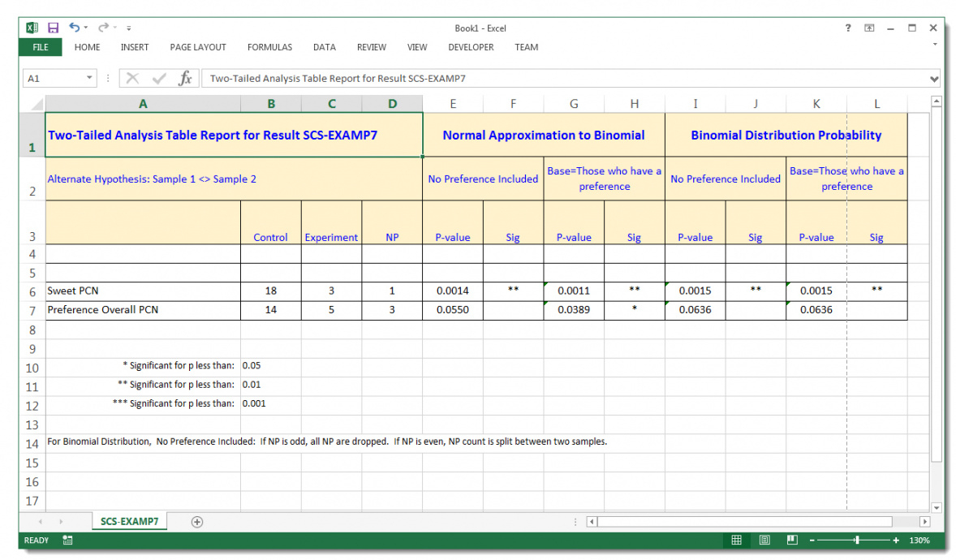Open the FILE menu

pos(40,47)
